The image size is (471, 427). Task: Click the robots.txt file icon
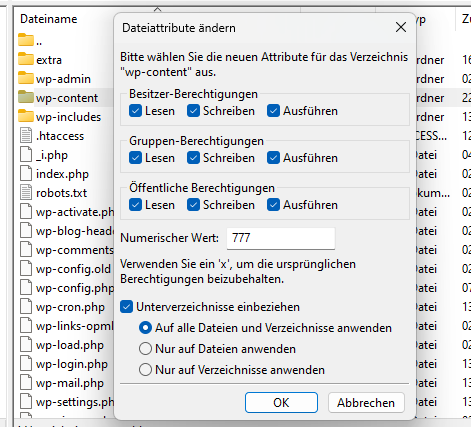[26, 192]
